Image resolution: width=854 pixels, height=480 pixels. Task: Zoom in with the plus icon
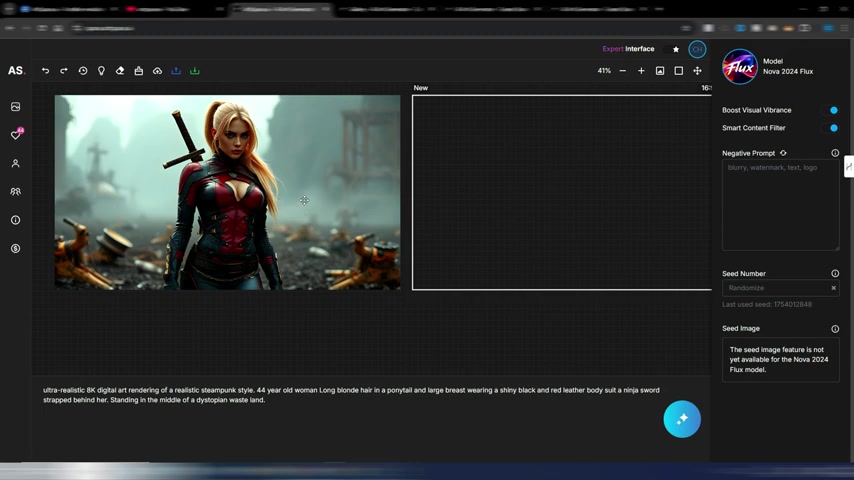[641, 71]
